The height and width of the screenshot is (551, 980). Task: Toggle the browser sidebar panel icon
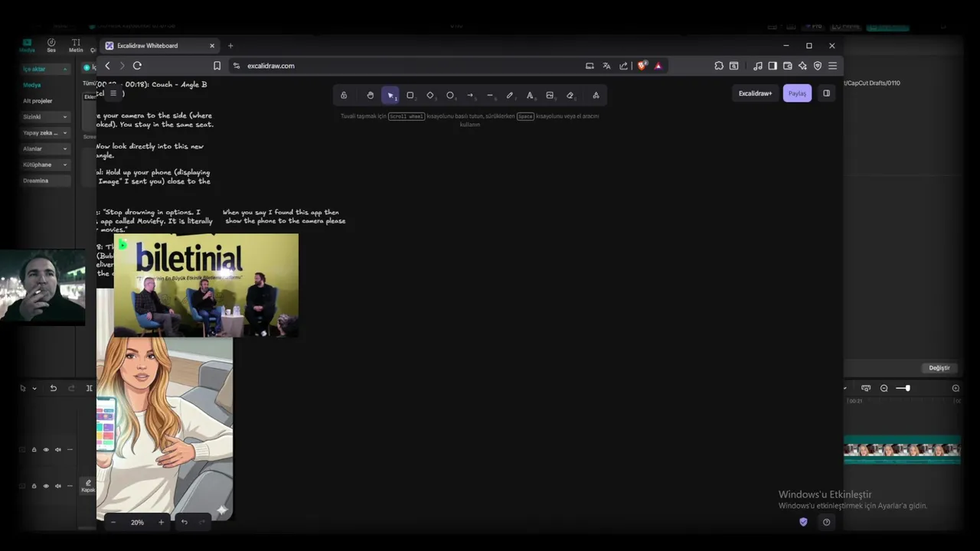coord(773,66)
